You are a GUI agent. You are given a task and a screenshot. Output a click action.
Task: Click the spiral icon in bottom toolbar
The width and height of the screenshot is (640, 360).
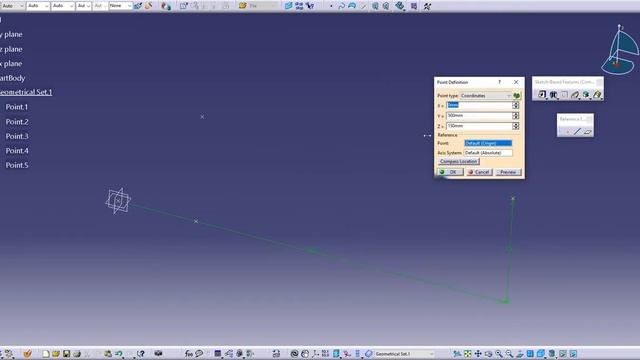[x=294, y=353]
